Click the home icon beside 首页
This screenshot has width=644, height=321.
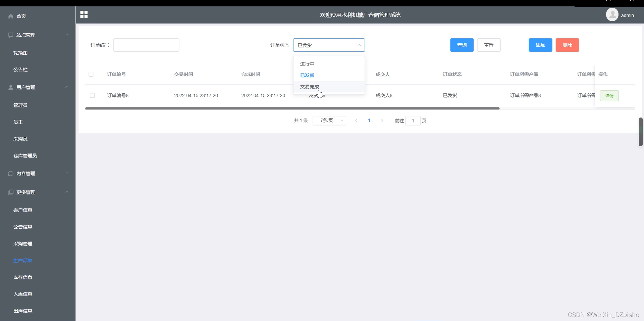click(11, 16)
